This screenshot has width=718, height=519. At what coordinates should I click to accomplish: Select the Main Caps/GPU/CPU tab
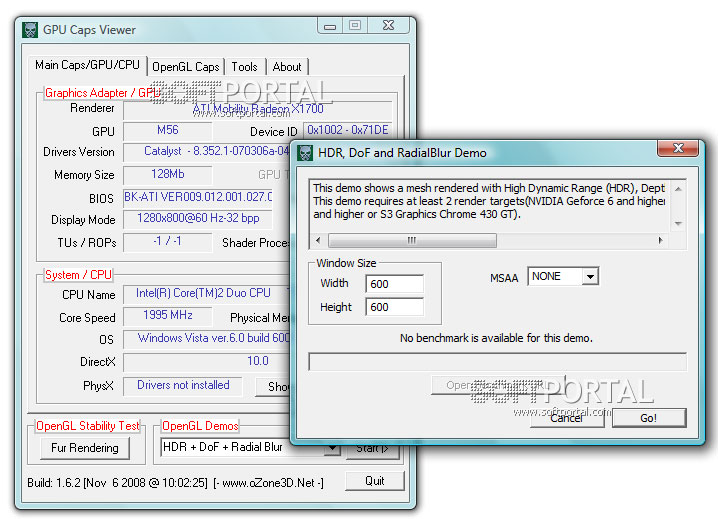click(x=87, y=65)
